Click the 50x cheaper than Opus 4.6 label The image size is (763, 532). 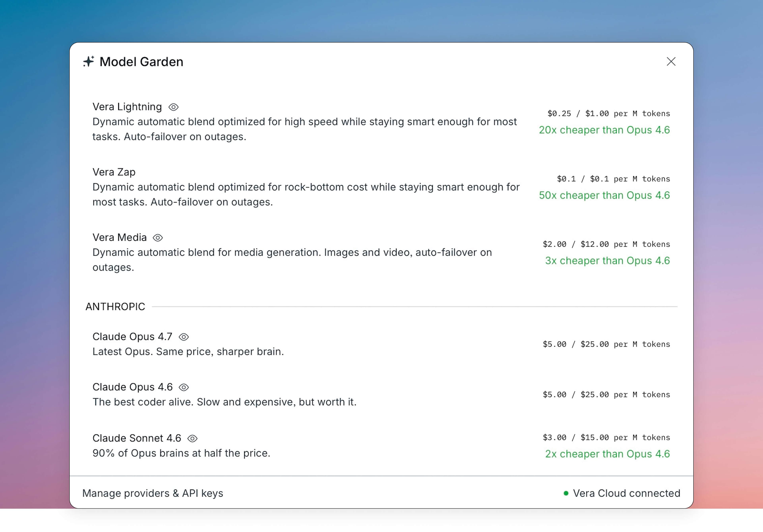point(604,195)
